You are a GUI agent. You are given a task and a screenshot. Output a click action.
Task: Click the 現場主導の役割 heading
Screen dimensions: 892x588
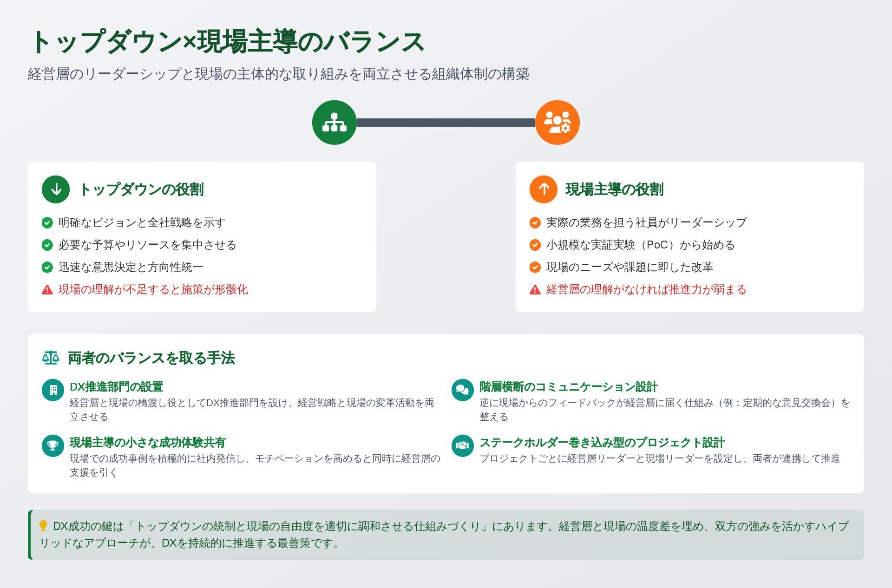pos(614,189)
